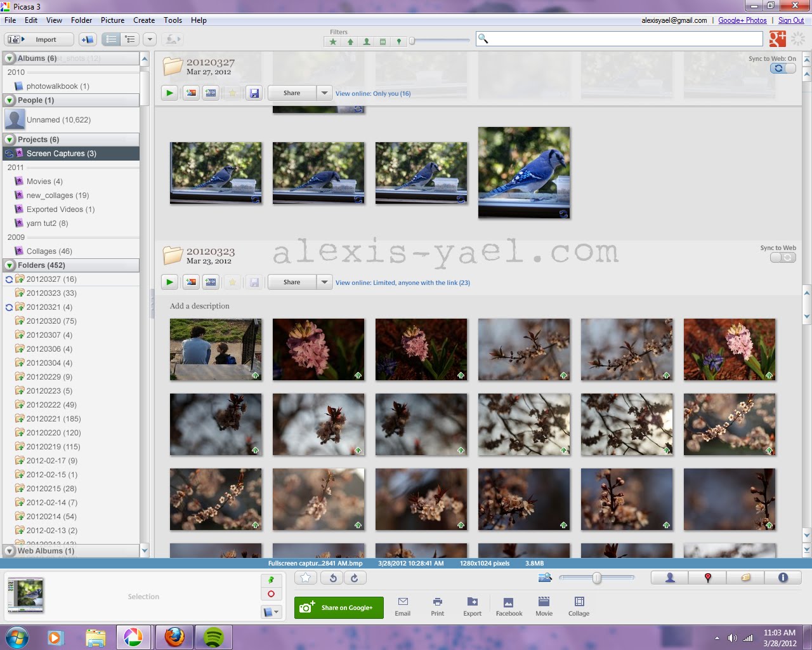Open the people panel

(669, 578)
